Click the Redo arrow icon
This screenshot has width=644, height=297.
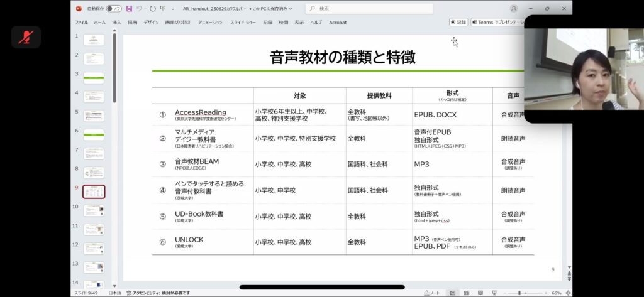[x=153, y=9]
